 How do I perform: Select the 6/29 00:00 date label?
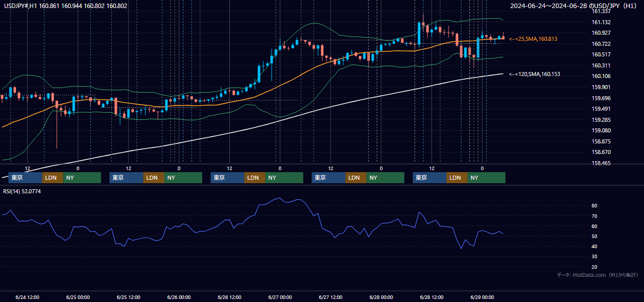[x=482, y=297]
